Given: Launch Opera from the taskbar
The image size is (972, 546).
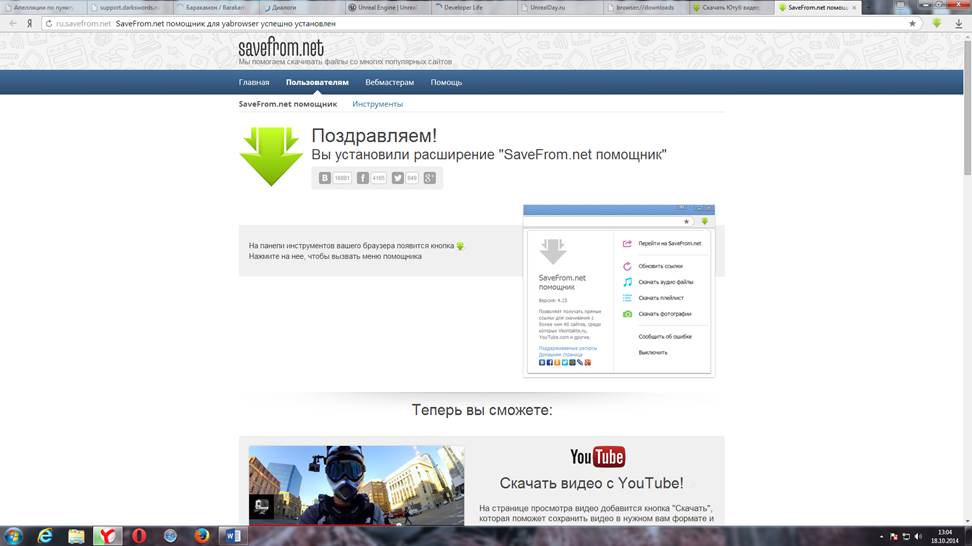Looking at the screenshot, I should [x=139, y=536].
